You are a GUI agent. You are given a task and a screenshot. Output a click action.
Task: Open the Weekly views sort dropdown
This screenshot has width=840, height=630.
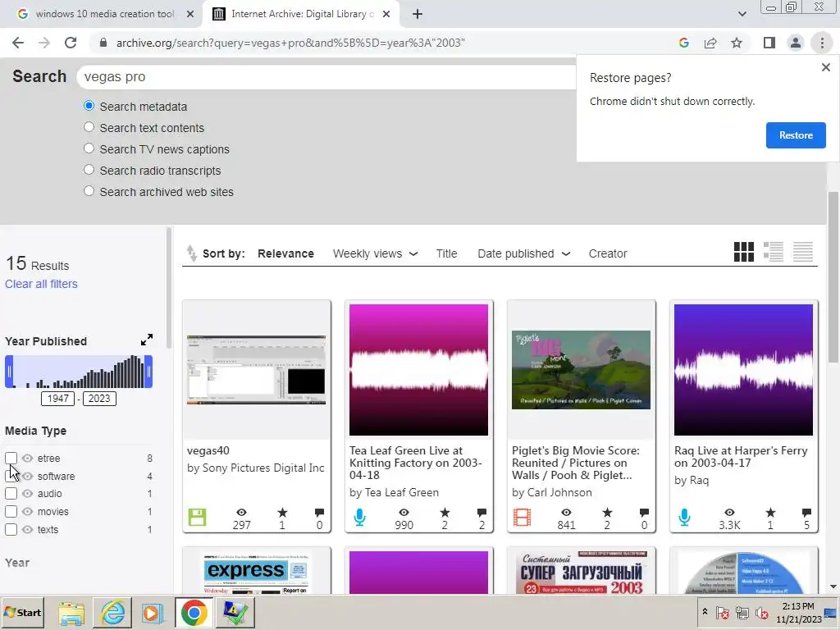(x=375, y=253)
